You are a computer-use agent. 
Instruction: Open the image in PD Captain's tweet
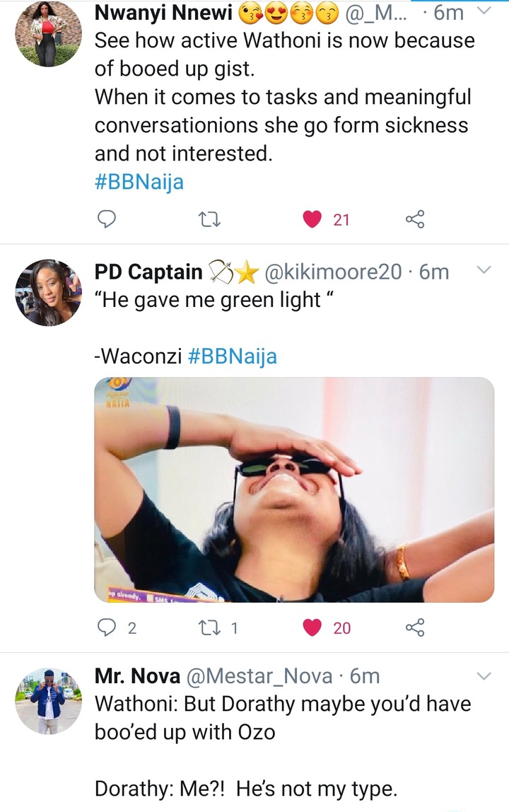point(294,489)
